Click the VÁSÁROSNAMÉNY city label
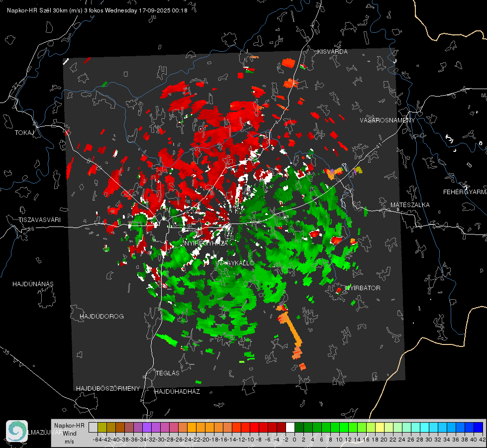 (388, 120)
